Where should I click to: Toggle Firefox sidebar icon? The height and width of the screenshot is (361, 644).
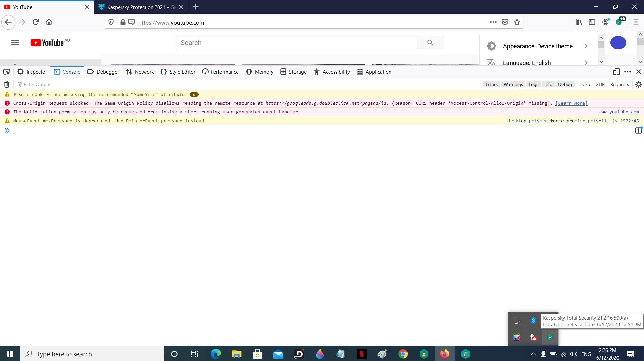(x=592, y=22)
